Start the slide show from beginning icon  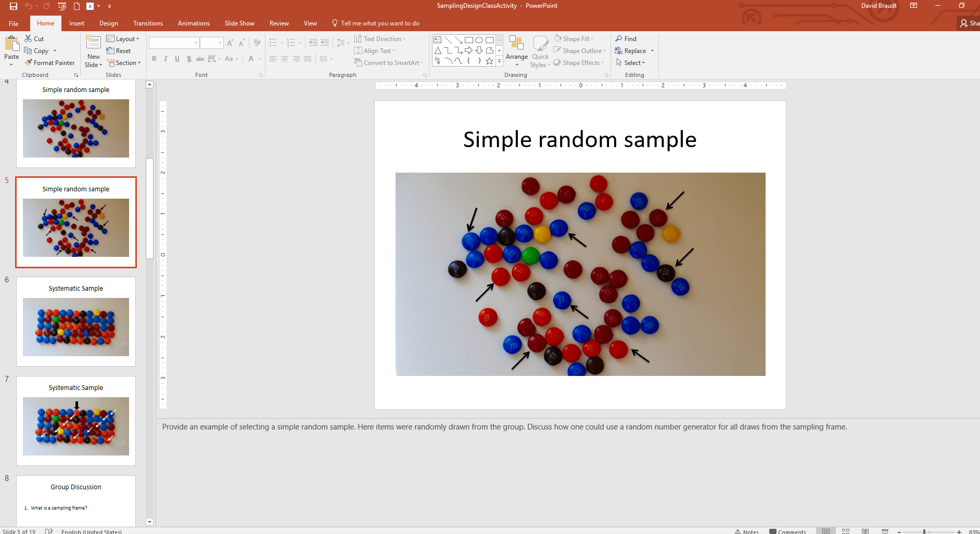[62, 6]
